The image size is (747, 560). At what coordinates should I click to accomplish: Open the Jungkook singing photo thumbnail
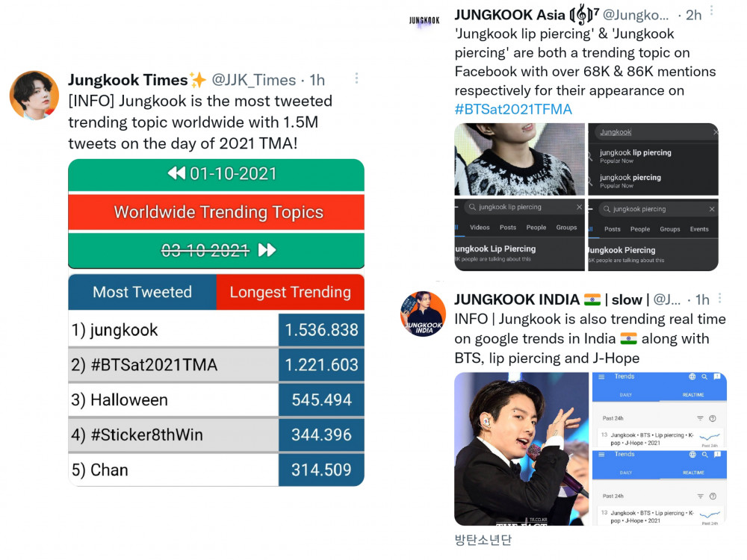521,449
